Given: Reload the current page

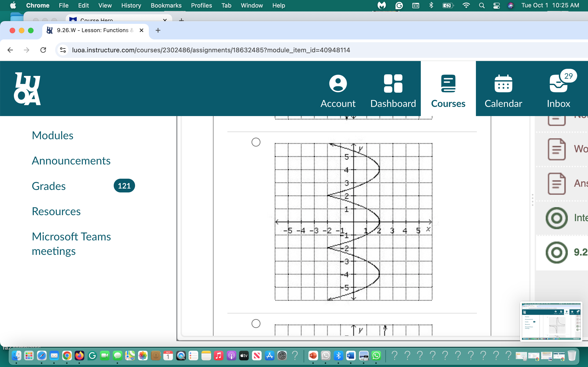Looking at the screenshot, I should click(x=43, y=50).
